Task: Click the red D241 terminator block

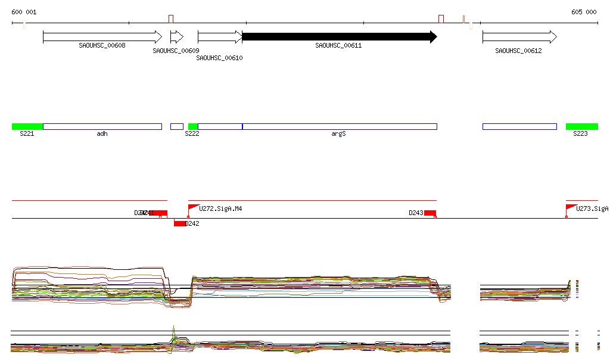Action: tap(158, 213)
